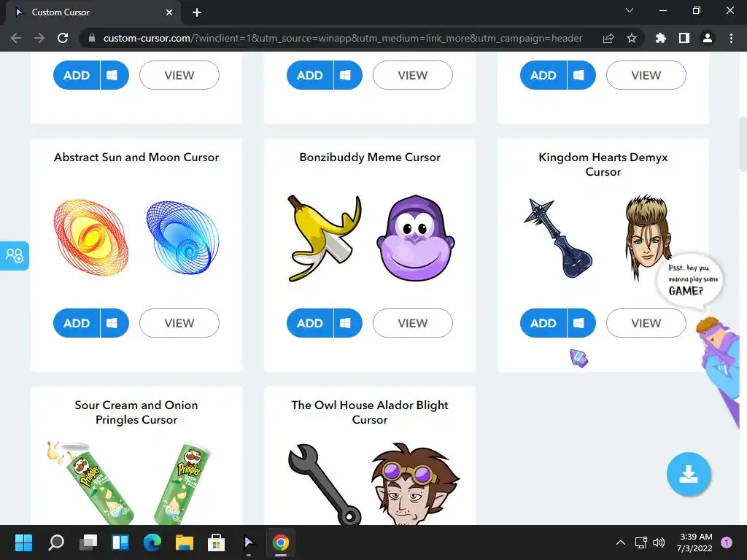Select the Demyx sitar weapon cursor image
Image resolution: width=747 pixels, height=560 pixels.
click(x=557, y=238)
